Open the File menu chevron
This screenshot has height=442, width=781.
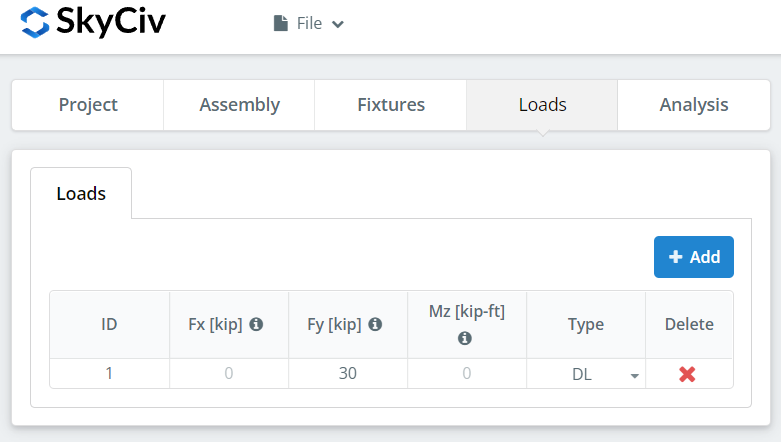click(338, 24)
